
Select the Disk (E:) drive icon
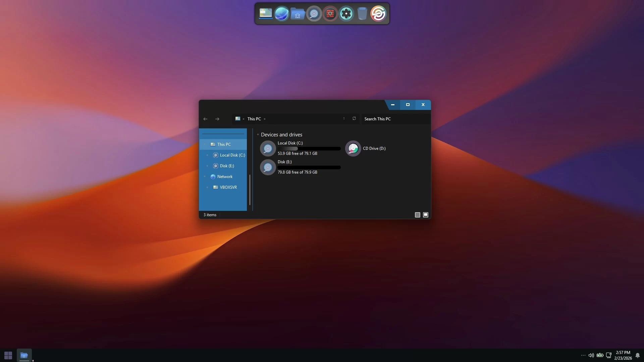pos(268,167)
